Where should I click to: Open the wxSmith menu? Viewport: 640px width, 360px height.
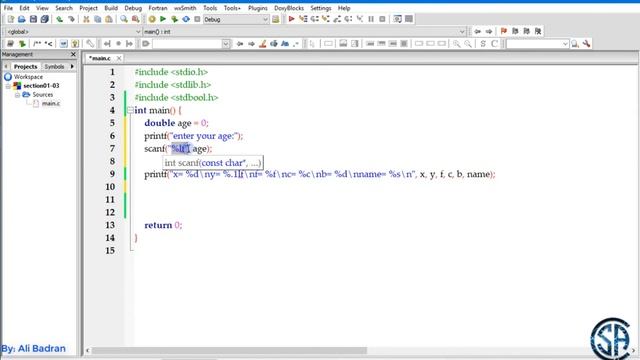coord(185,8)
